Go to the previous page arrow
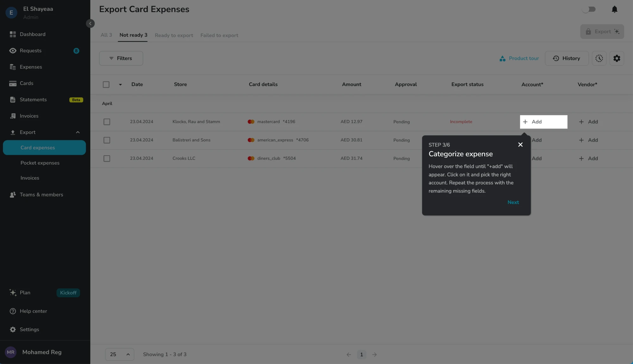The image size is (633, 364). pos(349,355)
